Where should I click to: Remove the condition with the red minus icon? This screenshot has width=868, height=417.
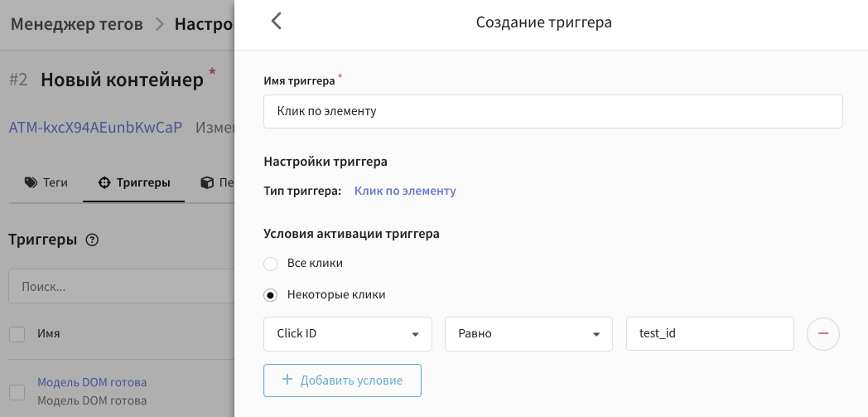coord(822,333)
